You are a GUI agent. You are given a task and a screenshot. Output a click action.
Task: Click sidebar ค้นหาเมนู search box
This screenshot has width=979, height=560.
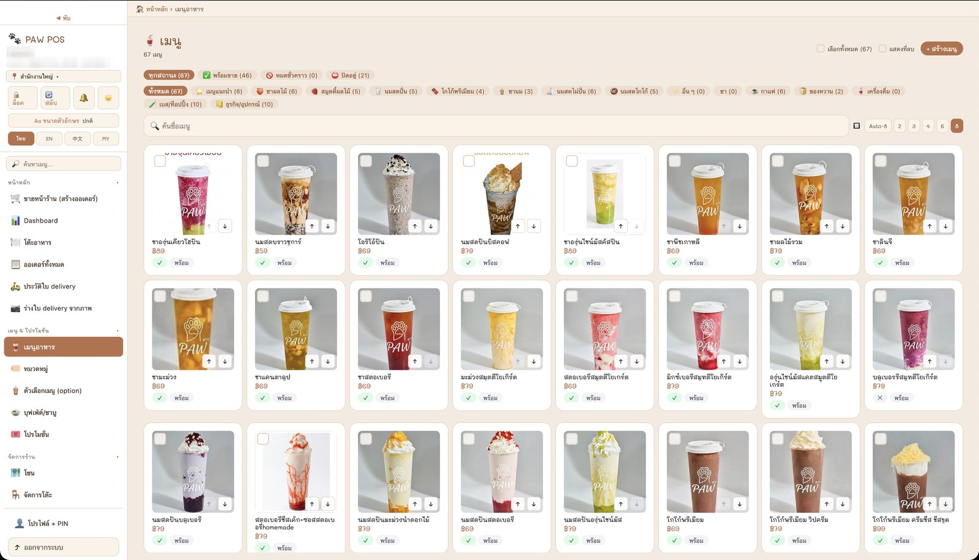coord(64,164)
